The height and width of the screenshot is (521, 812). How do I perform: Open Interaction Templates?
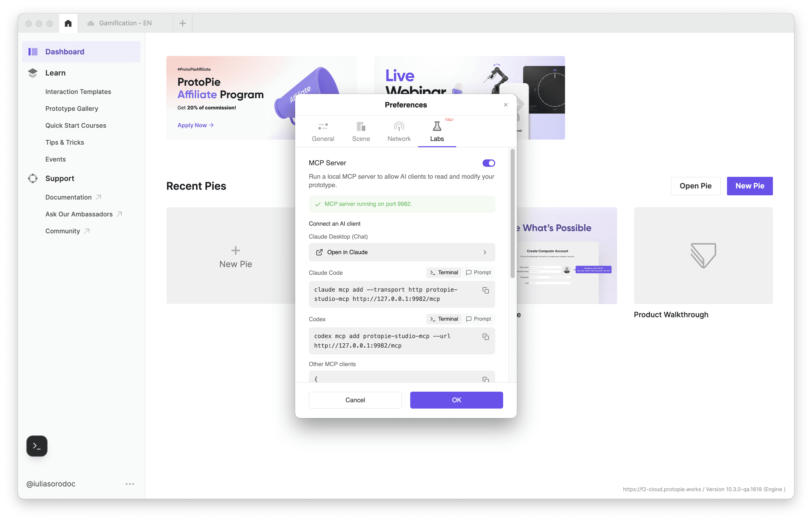[78, 92]
